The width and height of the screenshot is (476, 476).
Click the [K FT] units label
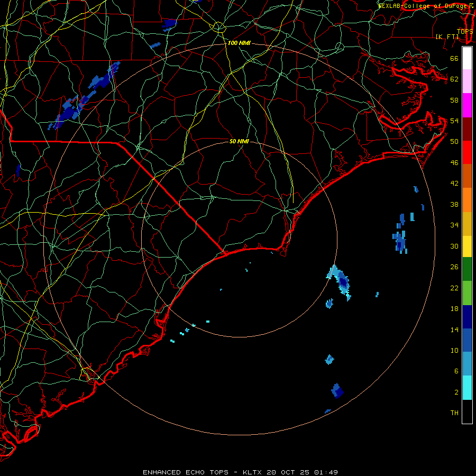point(447,36)
